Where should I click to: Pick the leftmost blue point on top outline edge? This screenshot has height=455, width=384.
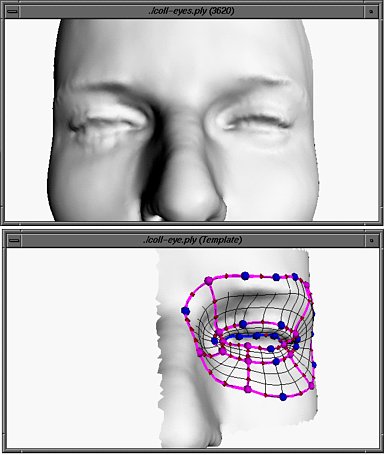245,275
